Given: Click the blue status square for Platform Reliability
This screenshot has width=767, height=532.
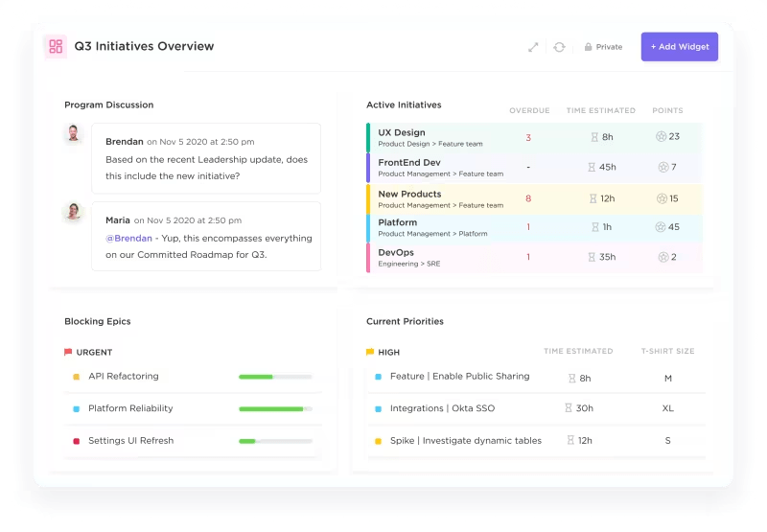Looking at the screenshot, I should pos(77,409).
